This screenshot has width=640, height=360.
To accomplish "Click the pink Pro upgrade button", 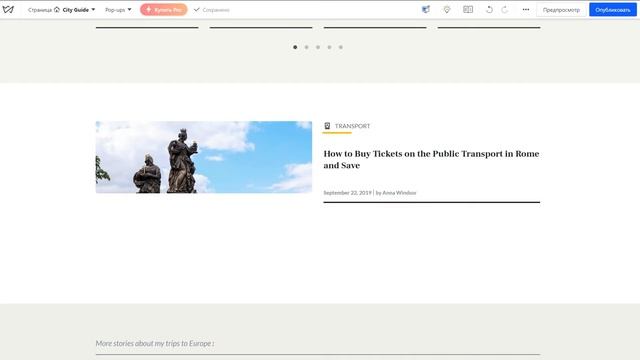I will coord(164,9).
